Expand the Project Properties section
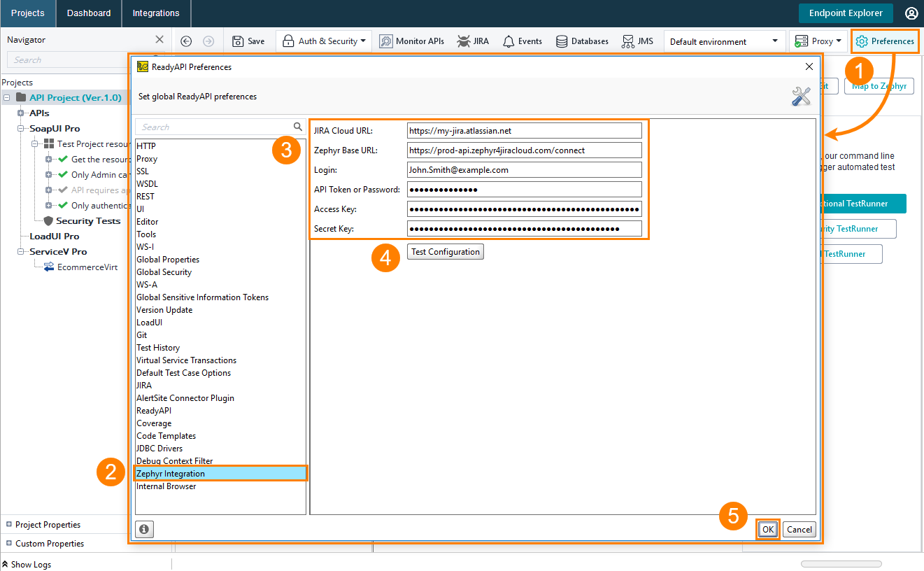This screenshot has height=571, width=924. point(9,524)
